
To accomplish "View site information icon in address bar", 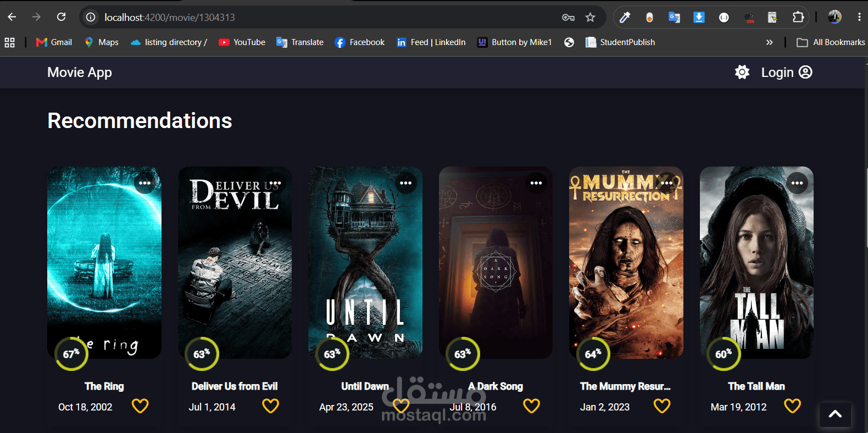I will 91,18.
